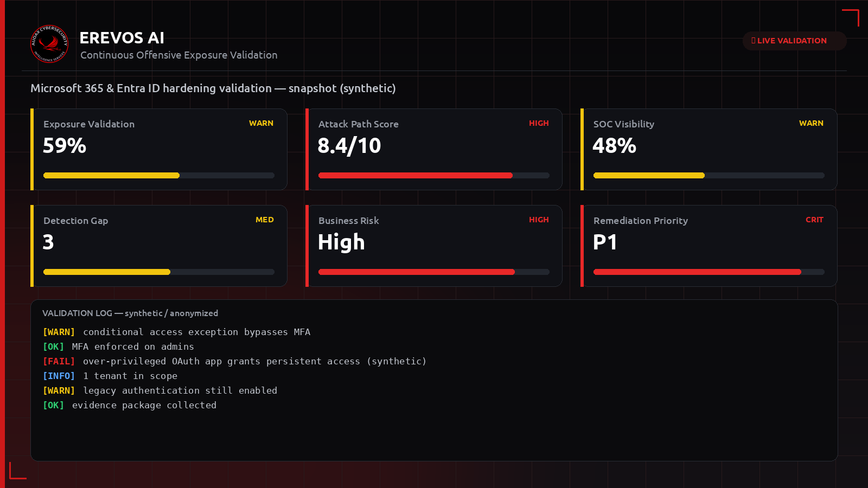Click the Audax Cybersecurity logo

tap(49, 44)
